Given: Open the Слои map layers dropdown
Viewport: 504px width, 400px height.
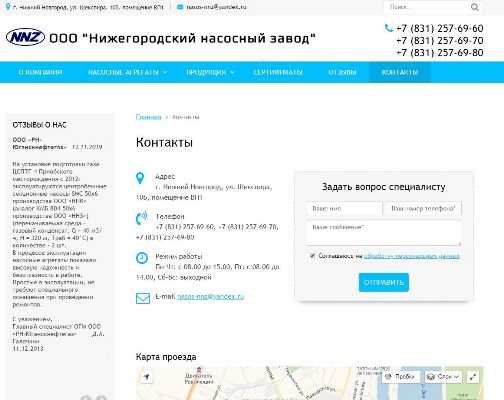Looking at the screenshot, I should tap(443, 377).
